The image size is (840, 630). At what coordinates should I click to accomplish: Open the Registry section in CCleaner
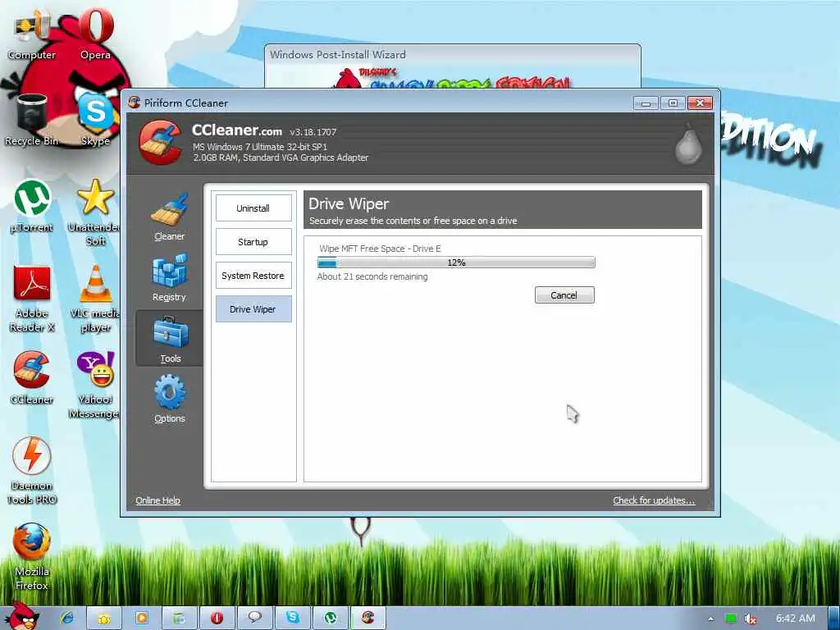169,277
